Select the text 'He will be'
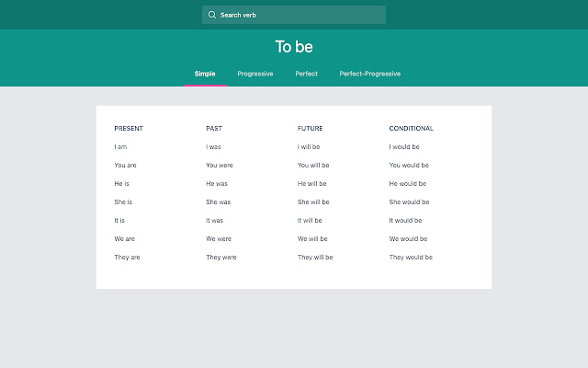 point(311,184)
